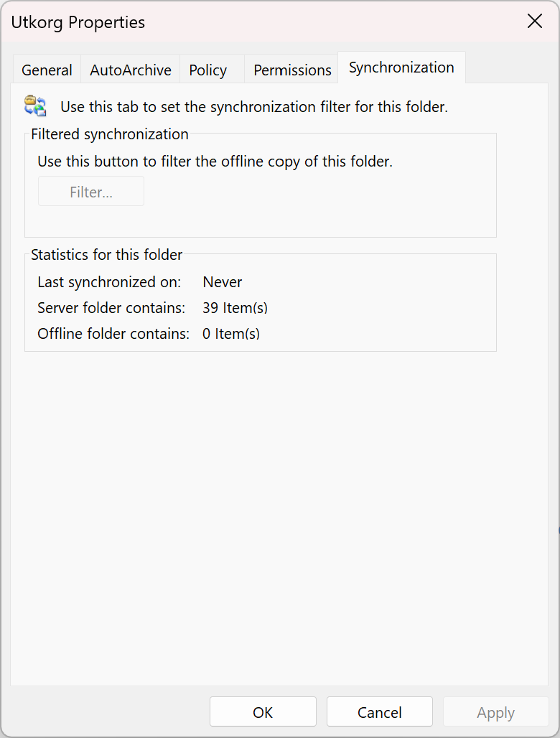
Task: Click the 'Statistics for this folder' heading
Action: coord(106,255)
